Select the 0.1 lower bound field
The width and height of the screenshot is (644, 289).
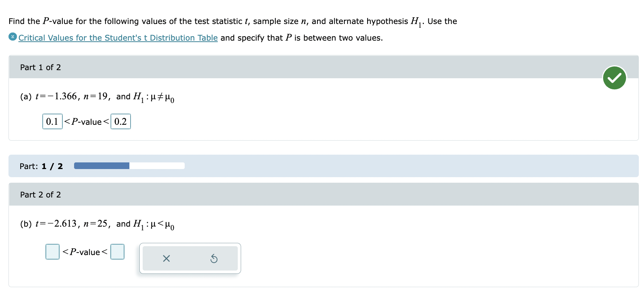[x=52, y=121]
